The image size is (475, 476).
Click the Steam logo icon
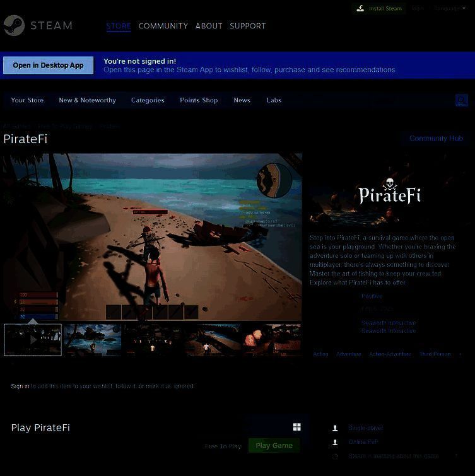click(14, 26)
